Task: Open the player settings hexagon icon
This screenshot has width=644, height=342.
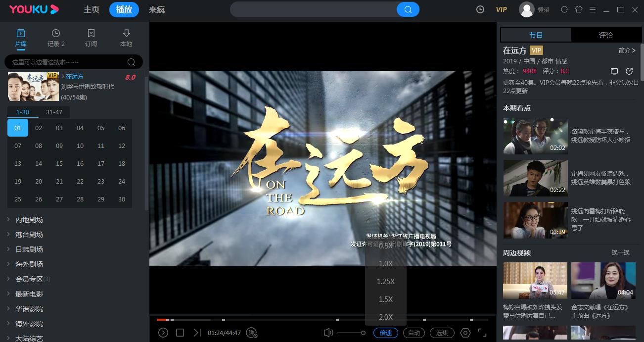Action: pos(465,333)
